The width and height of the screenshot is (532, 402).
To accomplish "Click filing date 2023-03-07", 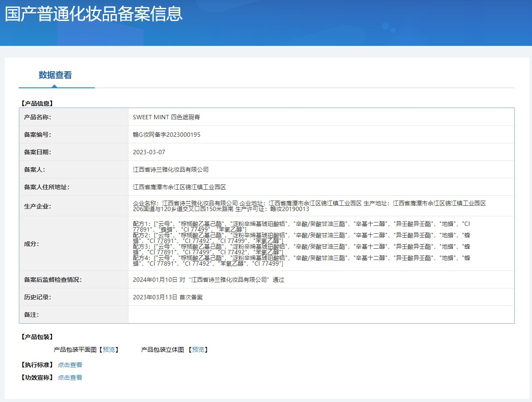I will (149, 152).
